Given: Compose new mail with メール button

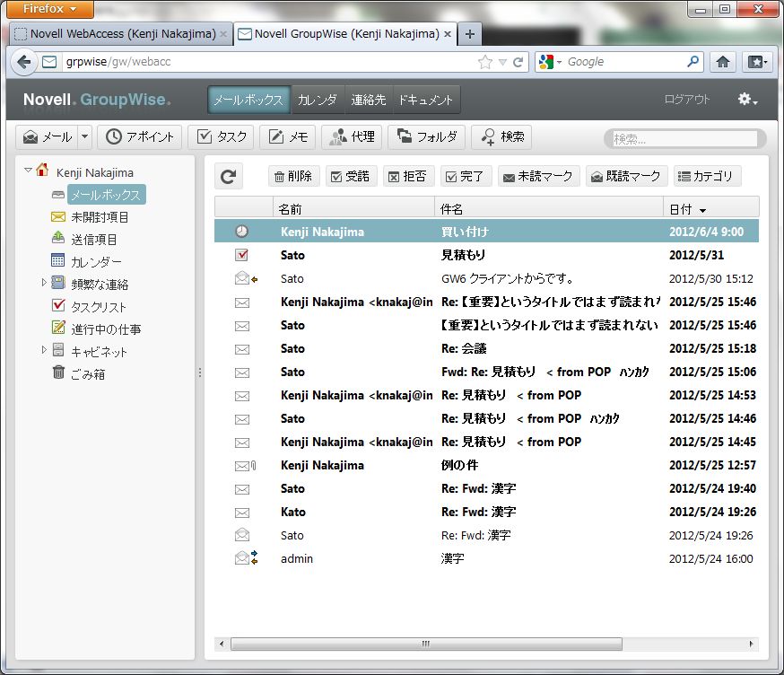Looking at the screenshot, I should pos(48,136).
